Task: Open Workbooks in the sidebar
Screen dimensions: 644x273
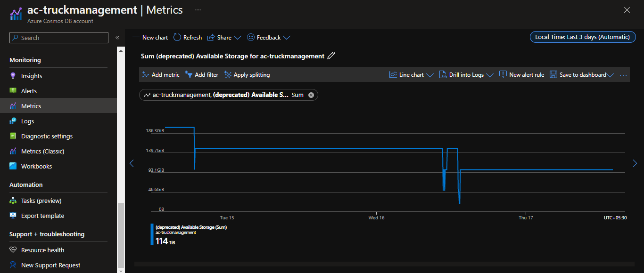Action: click(x=36, y=166)
